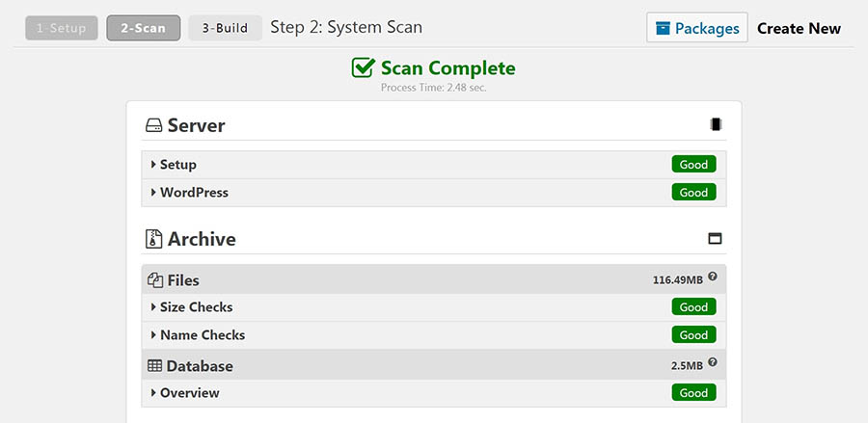The width and height of the screenshot is (868, 423).
Task: Click the Archive zip file icon
Action: [153, 239]
